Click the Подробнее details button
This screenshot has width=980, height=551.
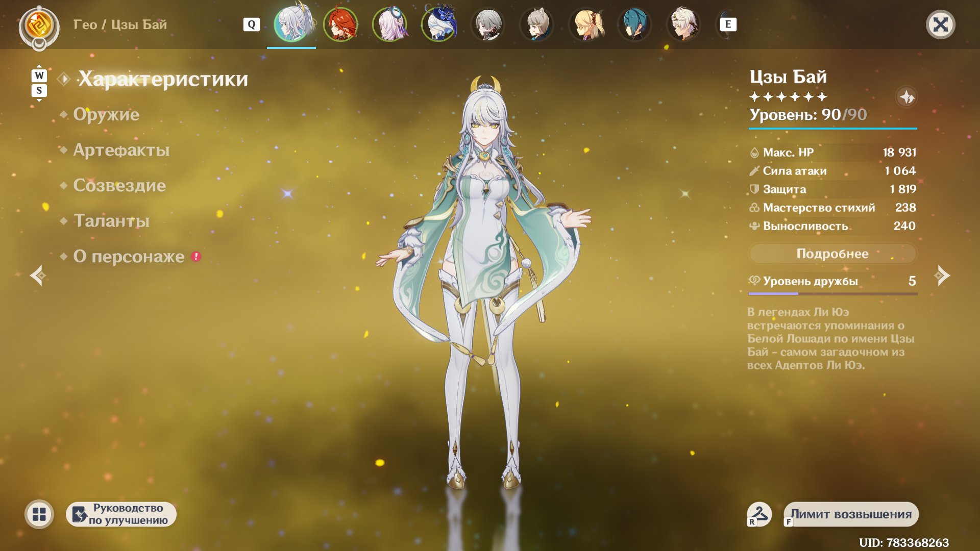pos(832,254)
